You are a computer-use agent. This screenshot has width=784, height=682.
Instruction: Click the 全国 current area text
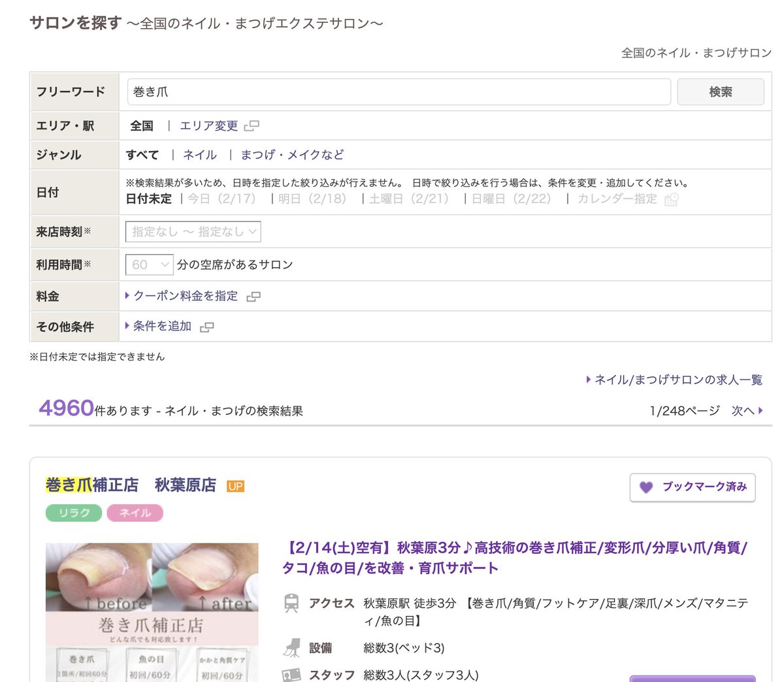tap(142, 125)
